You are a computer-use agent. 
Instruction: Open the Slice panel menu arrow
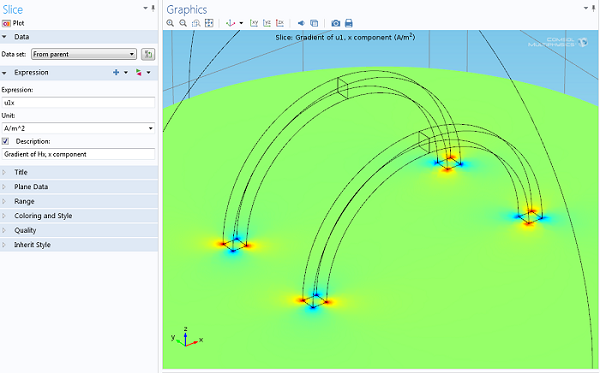click(146, 8)
